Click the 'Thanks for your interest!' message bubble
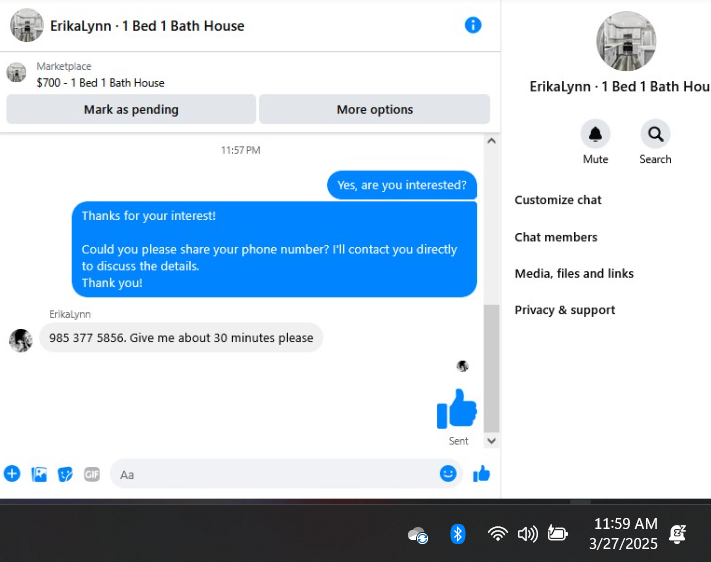The height and width of the screenshot is (562, 711). (x=274, y=249)
